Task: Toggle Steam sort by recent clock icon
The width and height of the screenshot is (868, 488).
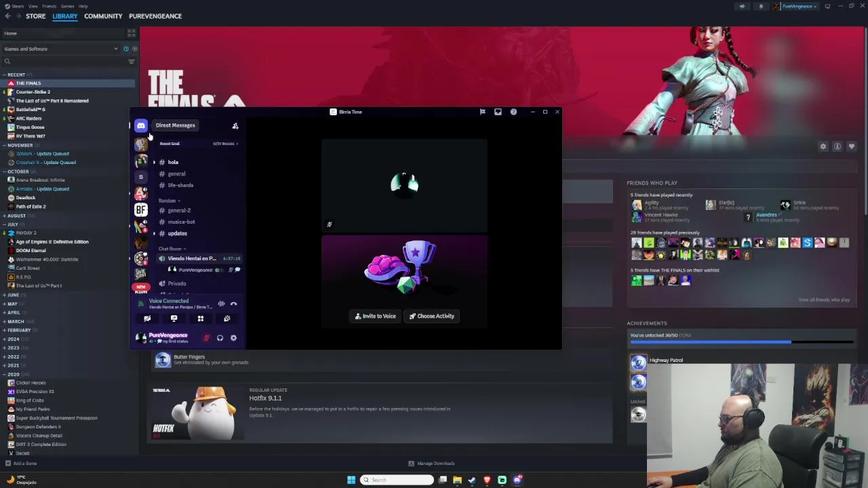Action: click(x=125, y=49)
